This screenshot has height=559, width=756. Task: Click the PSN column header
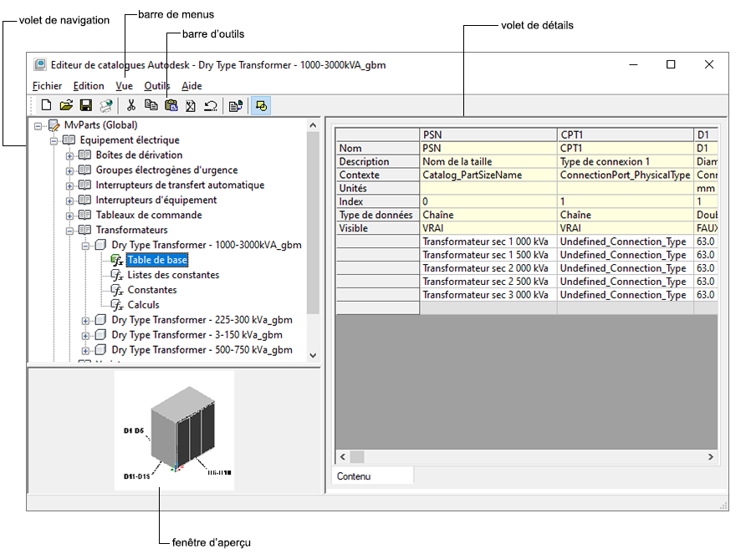point(488,135)
